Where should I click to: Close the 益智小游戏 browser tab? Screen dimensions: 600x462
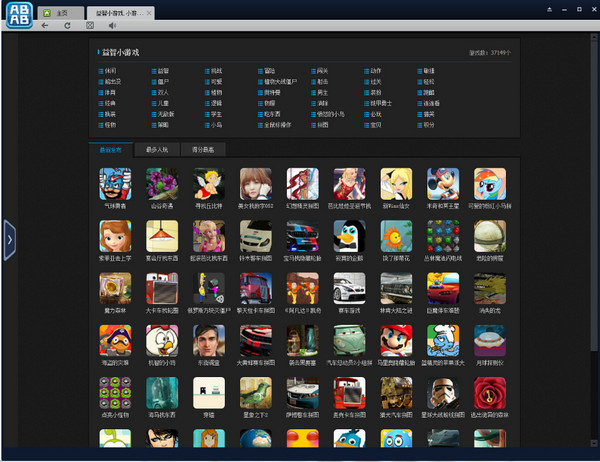pos(150,11)
